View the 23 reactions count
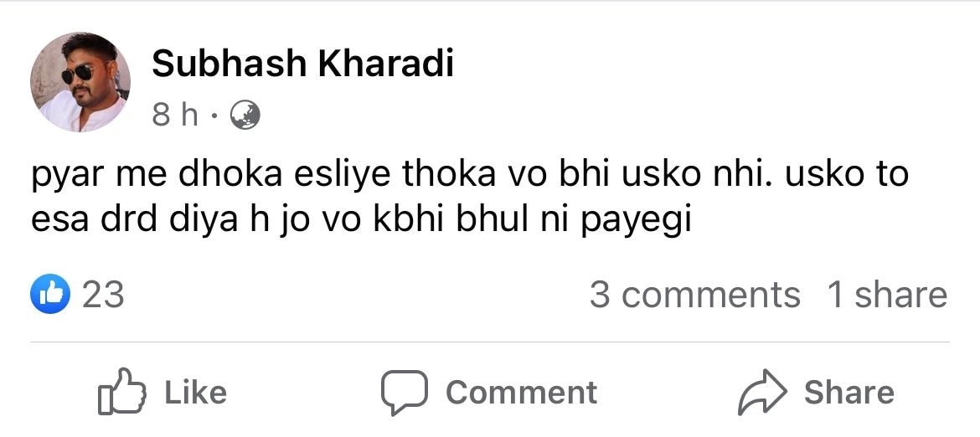The height and width of the screenshot is (437, 980). [x=103, y=295]
